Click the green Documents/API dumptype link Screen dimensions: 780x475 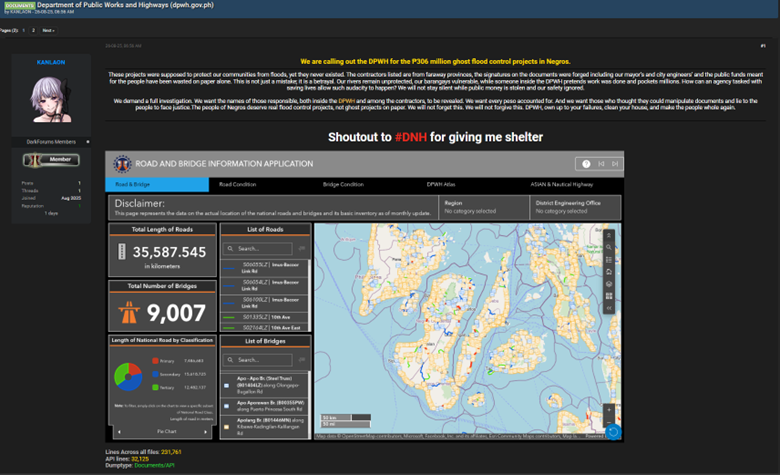[154, 466]
